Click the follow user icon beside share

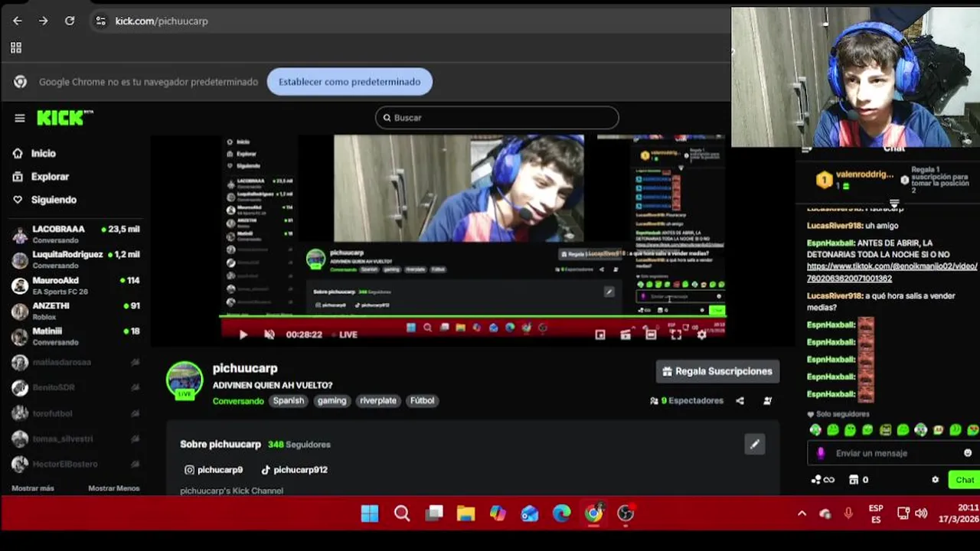point(767,400)
